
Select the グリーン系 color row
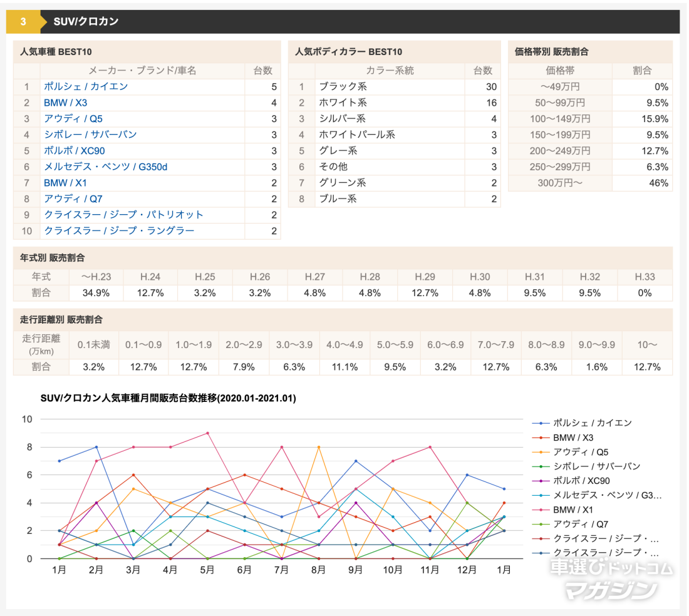point(395,183)
